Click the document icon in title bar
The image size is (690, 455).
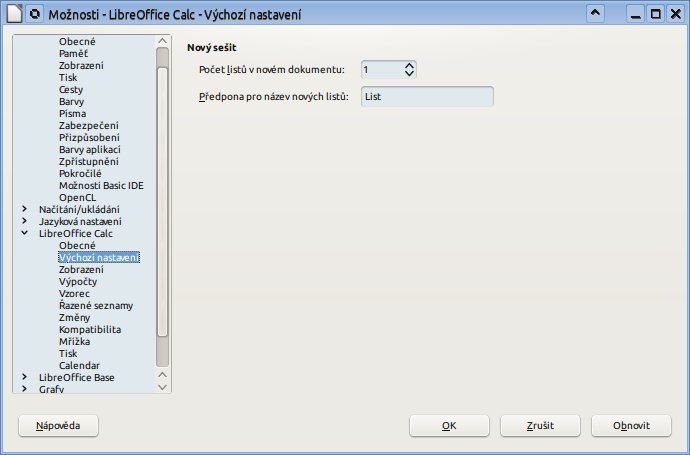[x=14, y=14]
